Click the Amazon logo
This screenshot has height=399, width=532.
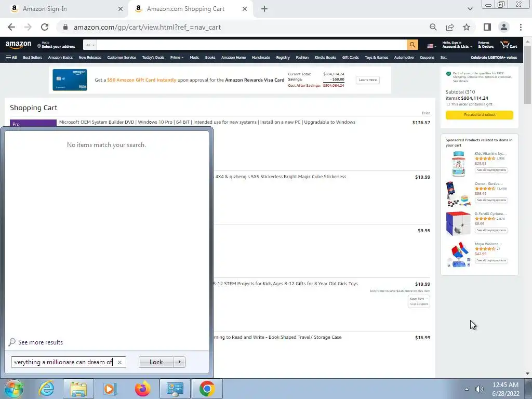coord(18,45)
